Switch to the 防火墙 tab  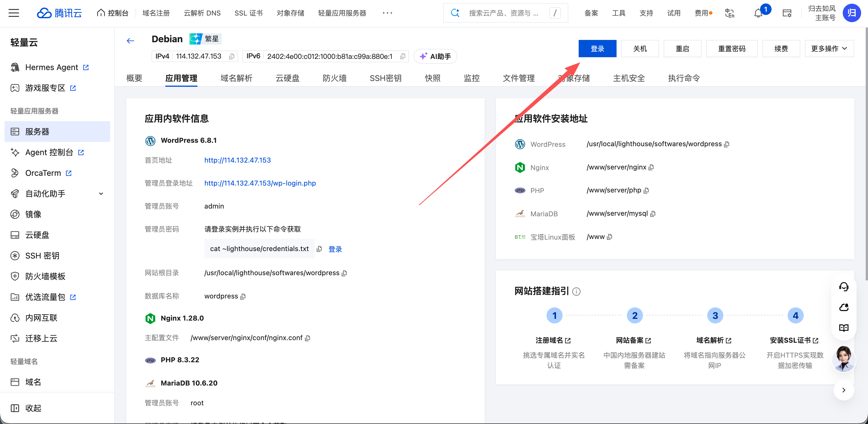tap(335, 78)
